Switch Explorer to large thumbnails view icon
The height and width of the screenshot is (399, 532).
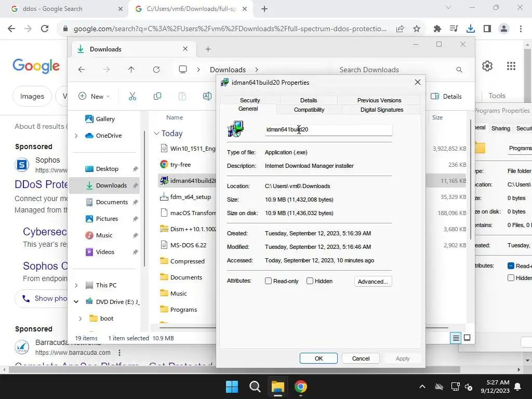pos(467,338)
